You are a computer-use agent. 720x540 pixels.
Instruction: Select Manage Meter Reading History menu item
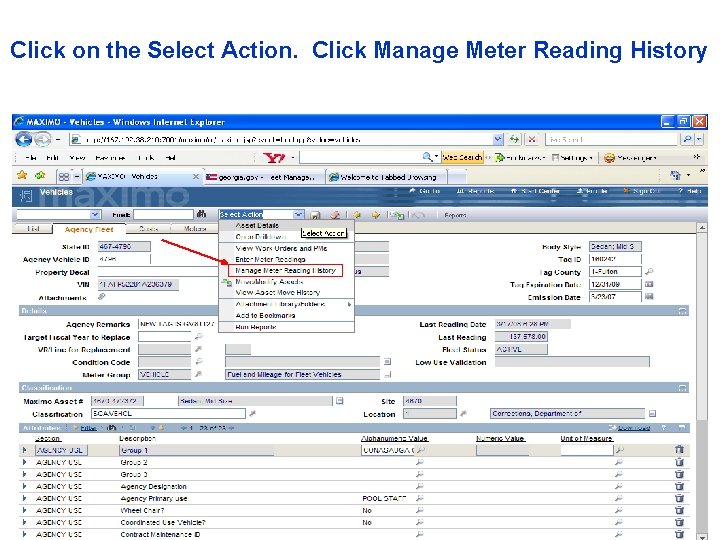coord(285,270)
